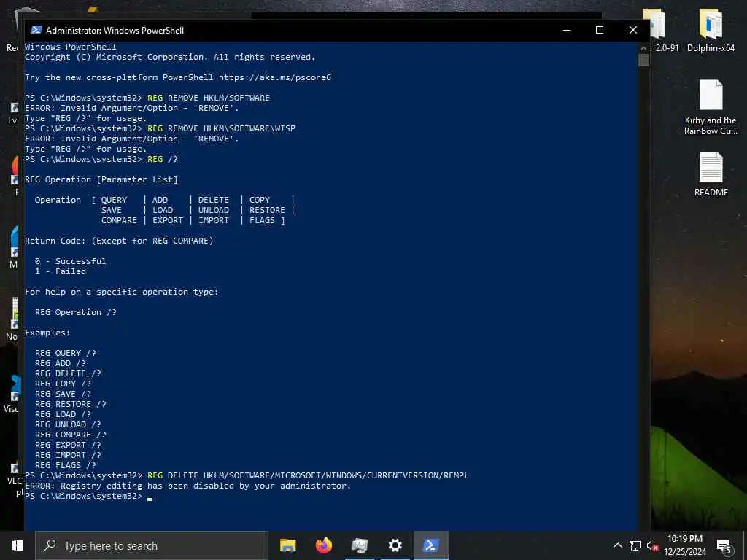Click the Administrator: Windows PowerShell title text

coord(115,30)
